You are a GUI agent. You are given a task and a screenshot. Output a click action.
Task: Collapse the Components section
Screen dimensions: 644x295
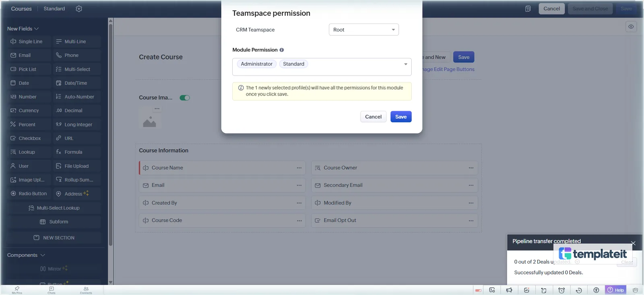pyautogui.click(x=26, y=255)
